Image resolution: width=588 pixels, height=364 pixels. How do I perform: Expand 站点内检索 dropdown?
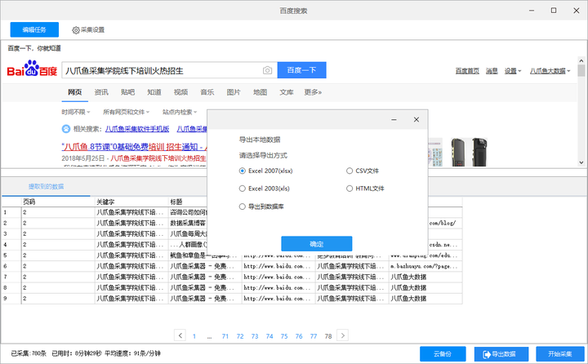[179, 112]
